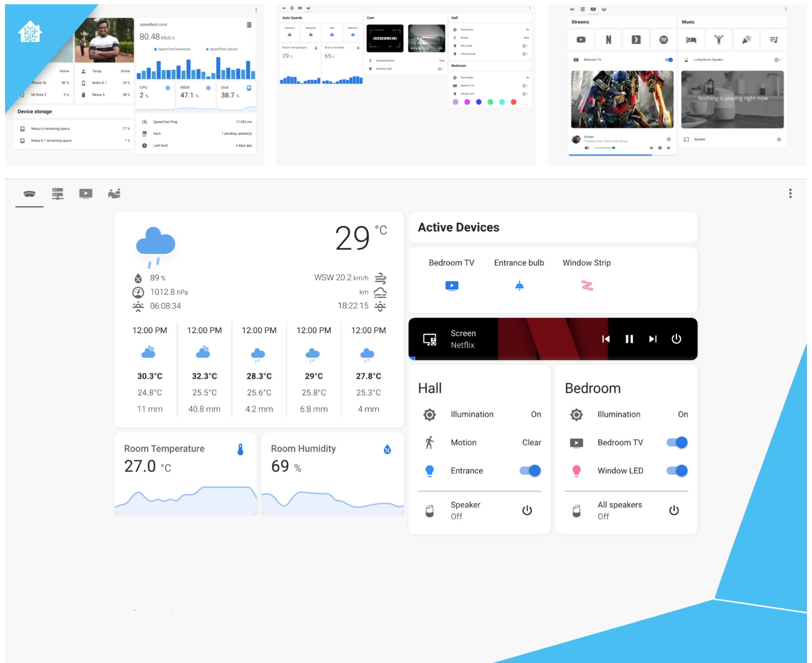Skip to previous track on Netflix player
Screen dimensions: 812x663
point(606,339)
